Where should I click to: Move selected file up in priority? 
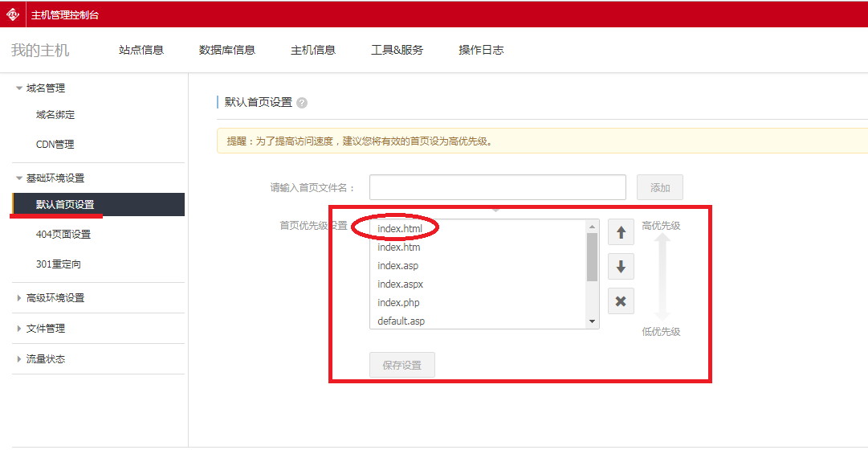[621, 231]
